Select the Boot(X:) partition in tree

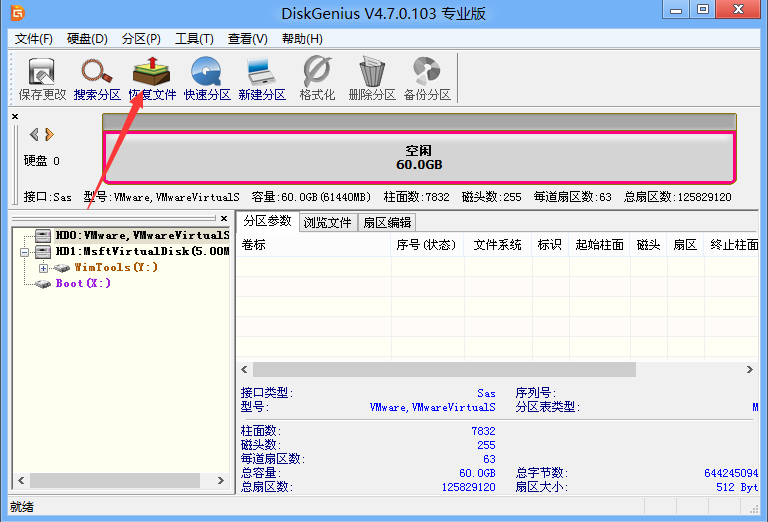point(83,284)
